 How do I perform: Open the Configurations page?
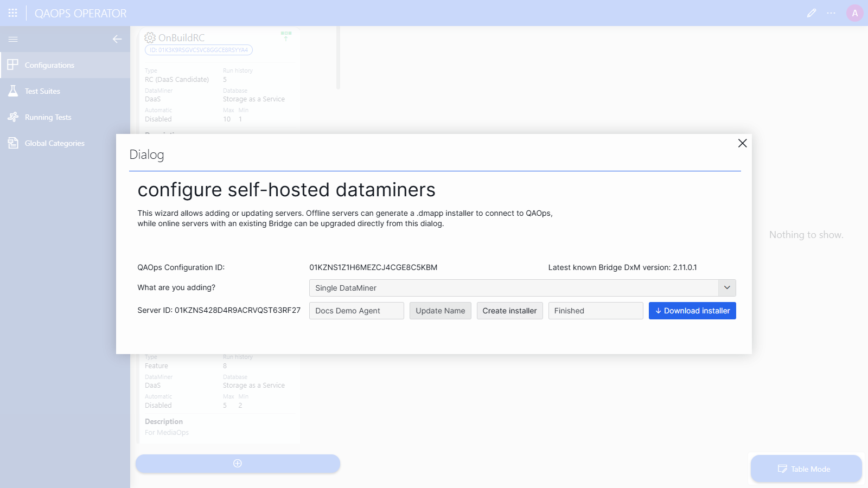pyautogui.click(x=65, y=65)
